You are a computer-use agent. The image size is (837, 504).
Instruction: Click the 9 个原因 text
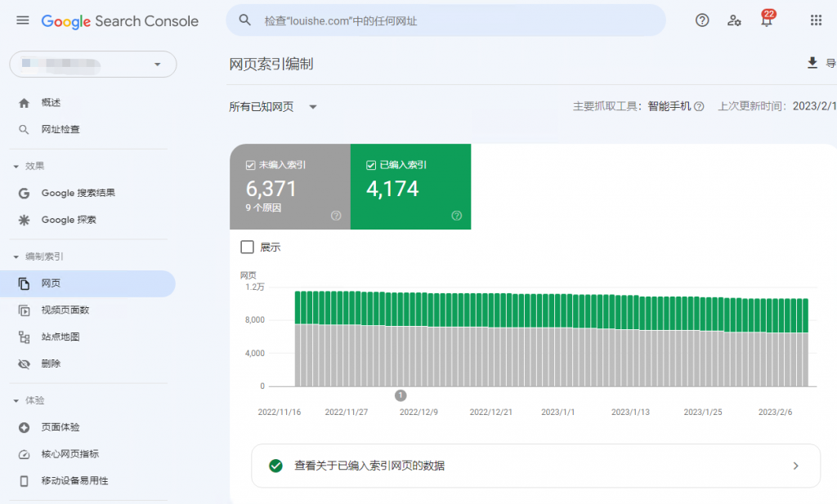pyautogui.click(x=263, y=208)
